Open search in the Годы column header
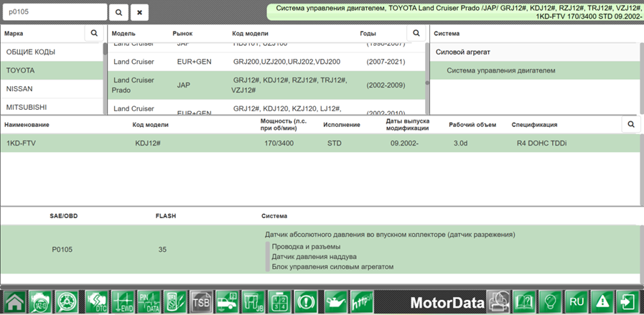Screen dimensions: 644x315 coord(416,33)
